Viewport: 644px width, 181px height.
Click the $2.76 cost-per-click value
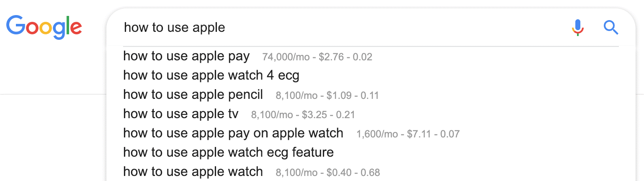tap(331, 57)
